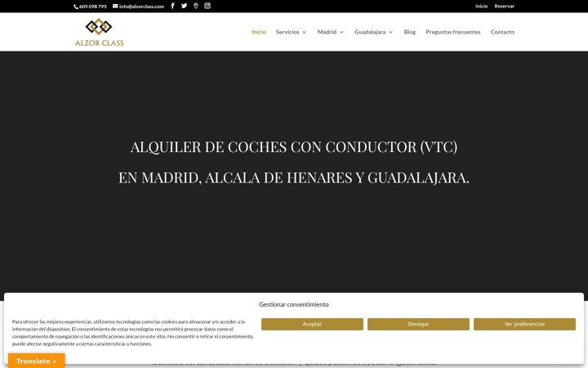Open Preguntas frecuentes page
588x368 pixels.
click(453, 32)
